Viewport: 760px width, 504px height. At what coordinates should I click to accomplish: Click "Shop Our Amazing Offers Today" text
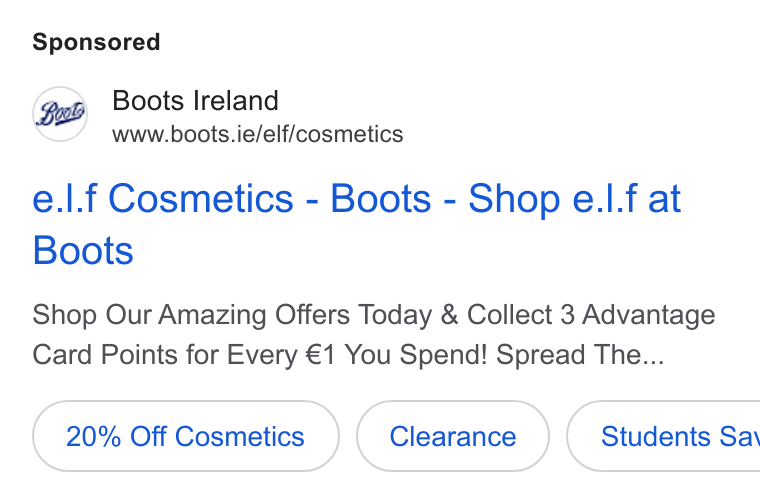(232, 315)
